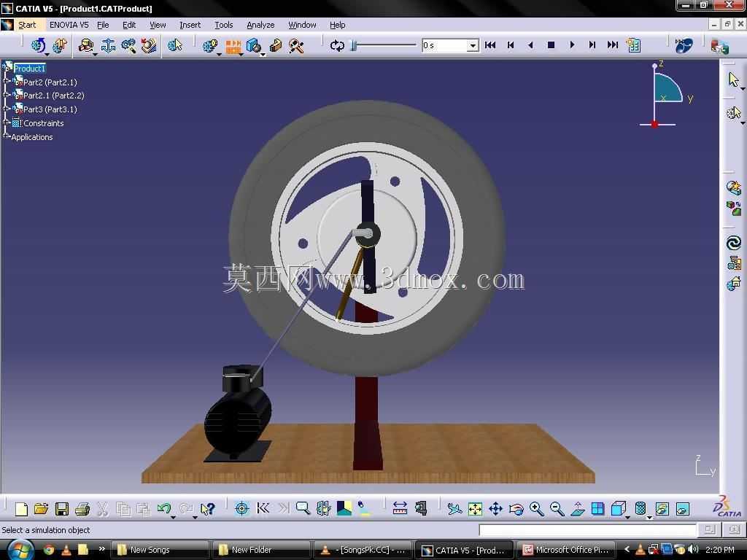The image size is (747, 560).
Task: Open the File menu
Action: click(x=103, y=25)
